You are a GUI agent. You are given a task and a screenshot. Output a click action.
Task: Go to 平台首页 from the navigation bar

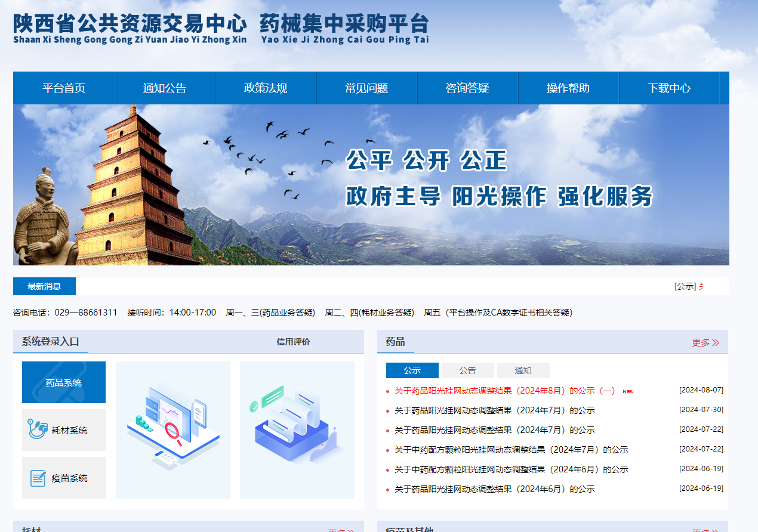coord(64,88)
